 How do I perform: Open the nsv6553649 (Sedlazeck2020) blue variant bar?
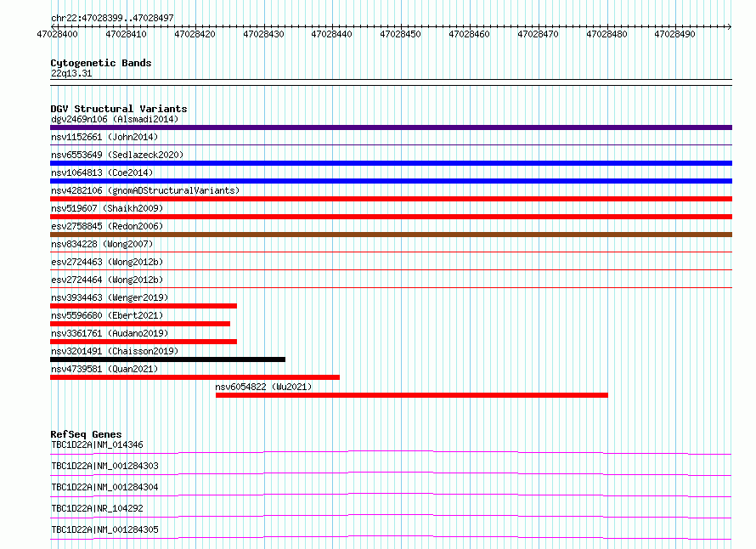[391, 163]
